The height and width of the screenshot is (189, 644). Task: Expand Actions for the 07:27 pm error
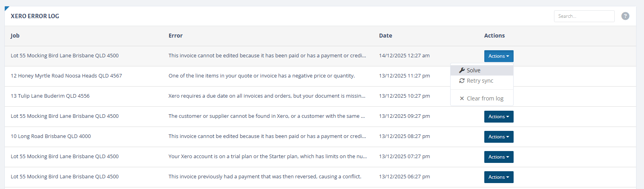(499, 157)
